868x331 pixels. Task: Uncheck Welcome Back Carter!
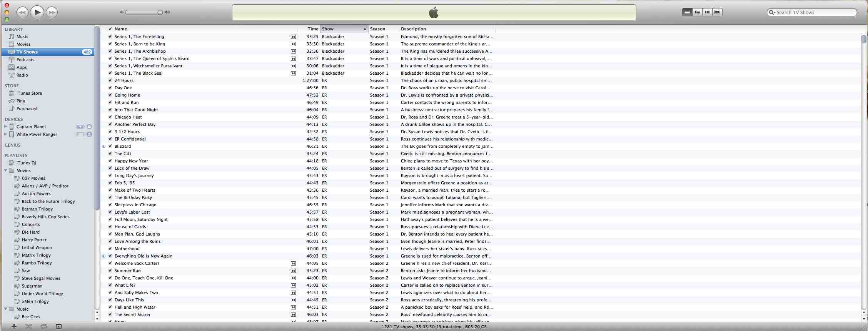click(110, 263)
